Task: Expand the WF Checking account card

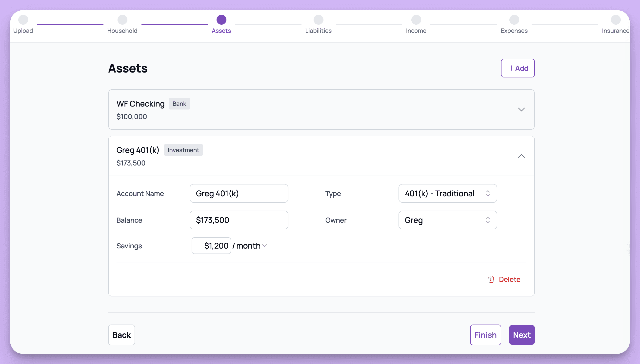Action: (x=521, y=109)
